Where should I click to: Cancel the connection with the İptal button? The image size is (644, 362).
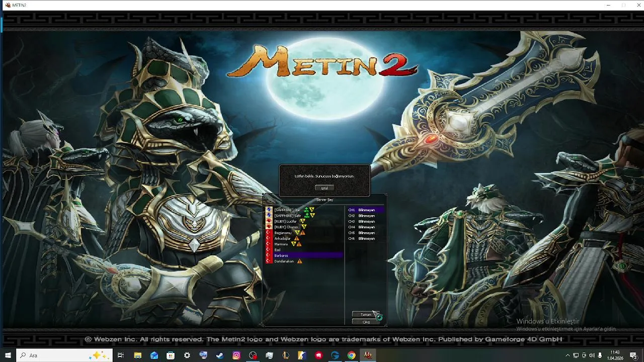coord(325,188)
